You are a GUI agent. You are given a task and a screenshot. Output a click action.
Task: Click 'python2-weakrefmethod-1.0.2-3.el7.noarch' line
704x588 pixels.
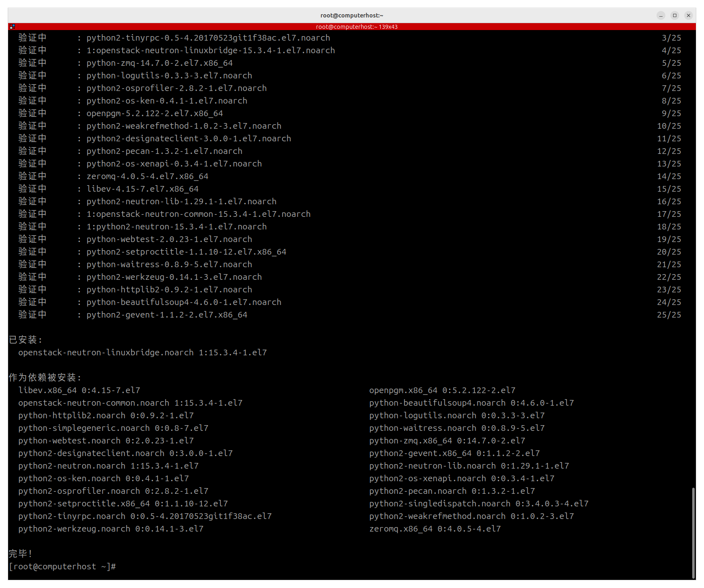(184, 126)
